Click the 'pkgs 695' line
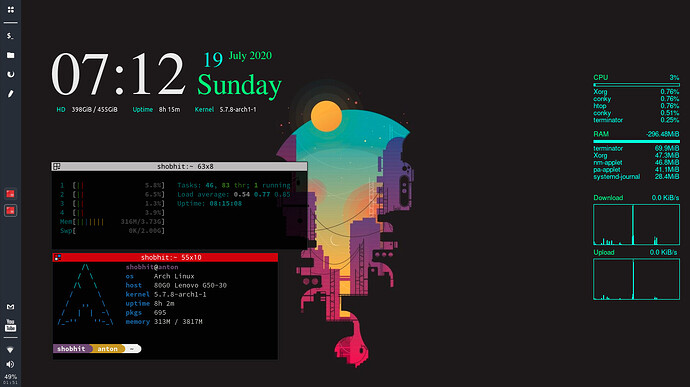The width and height of the screenshot is (690, 387). point(146,313)
